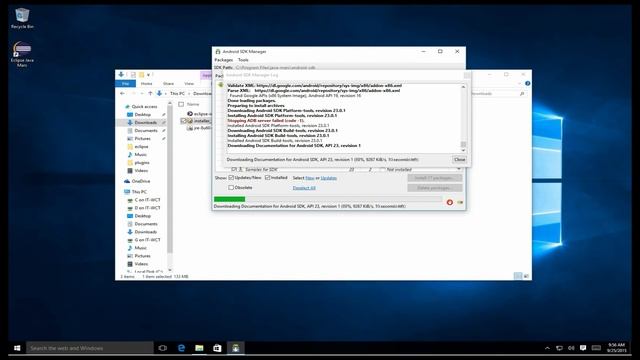Click the Close button in the log dialog
Viewport: 640px width, 360px height.
pos(460,160)
